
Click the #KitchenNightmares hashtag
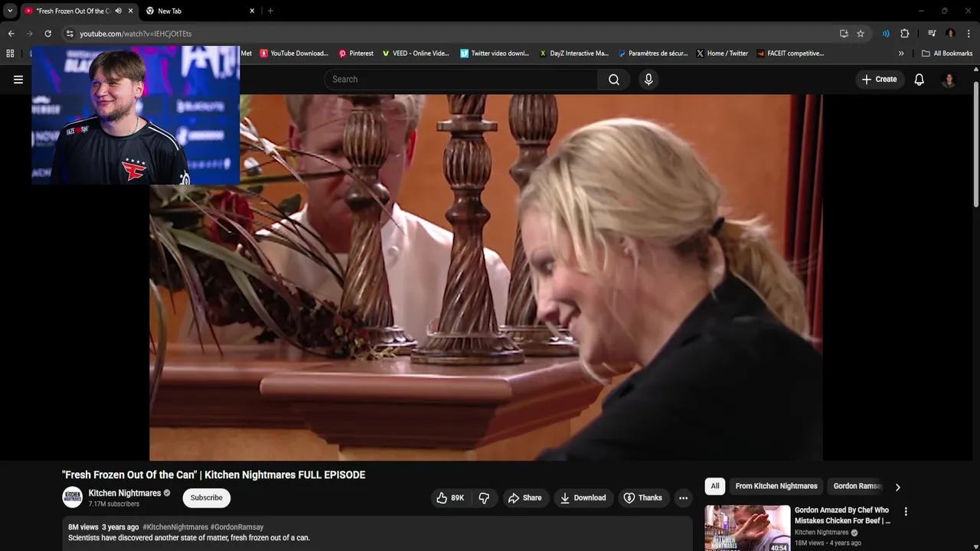coord(175,527)
